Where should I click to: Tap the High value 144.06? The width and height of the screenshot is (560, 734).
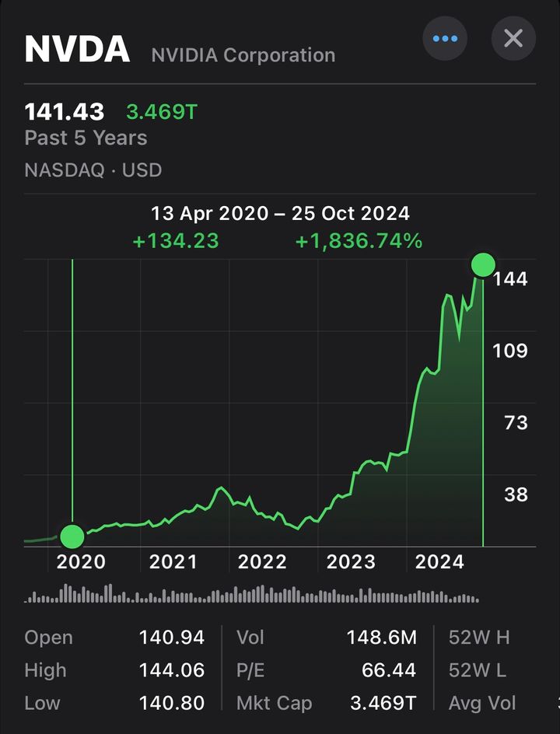tap(172, 670)
